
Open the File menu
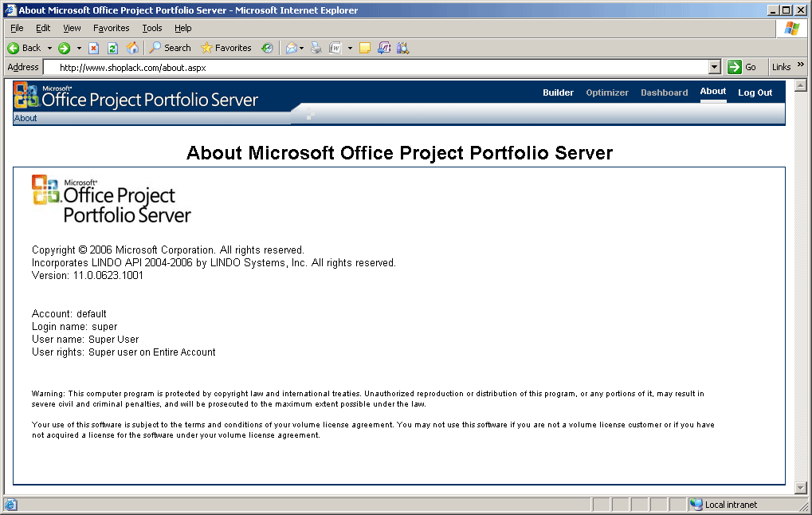(x=17, y=28)
